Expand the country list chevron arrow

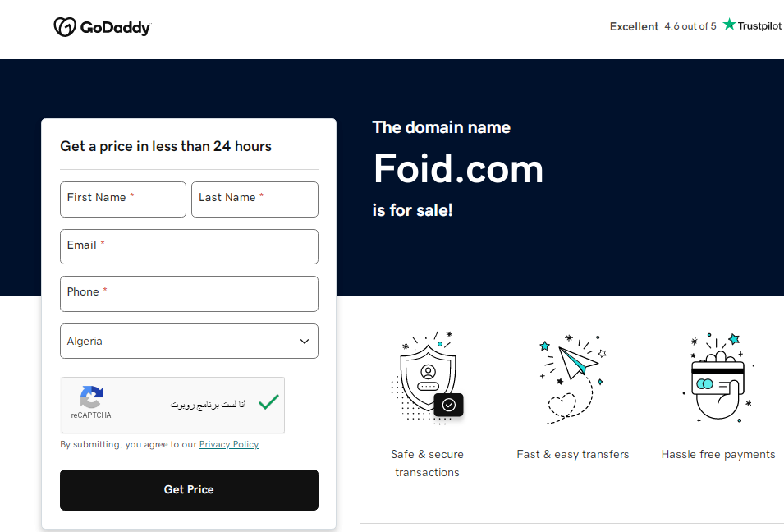[x=305, y=342]
